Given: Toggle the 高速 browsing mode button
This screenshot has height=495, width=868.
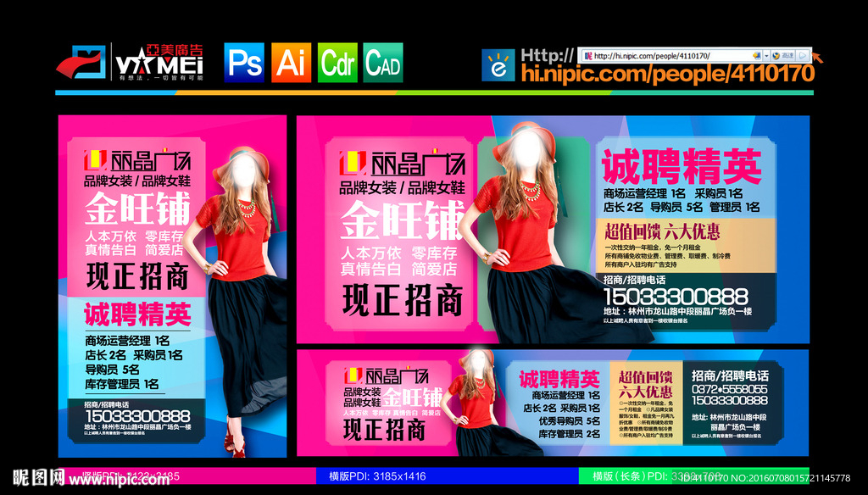Looking at the screenshot, I should tap(782, 56).
